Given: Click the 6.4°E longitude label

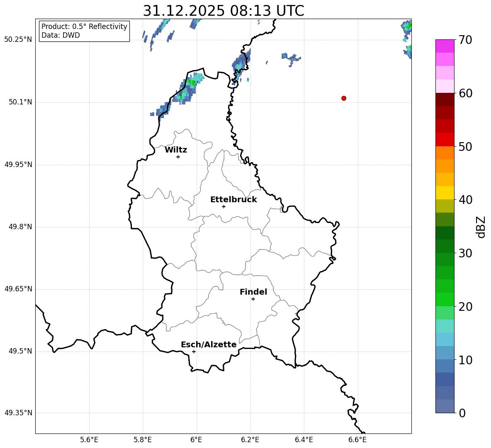Looking at the screenshot, I should tap(304, 440).
